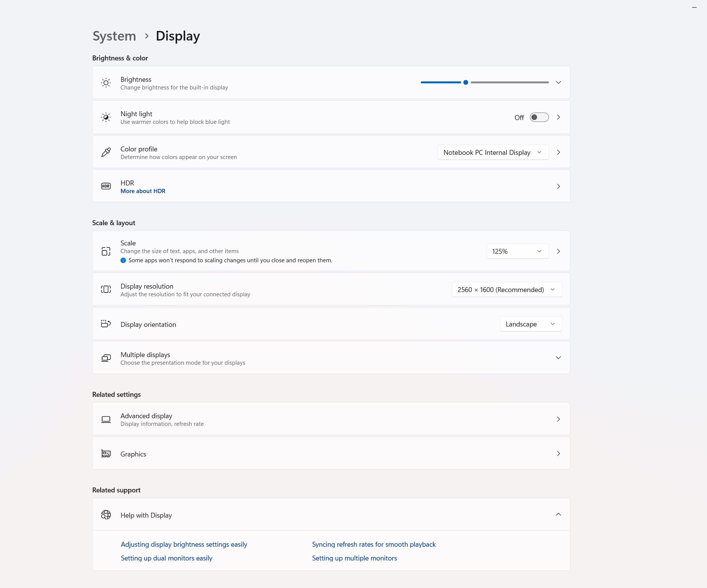Click the Display resolution icon

pos(106,289)
